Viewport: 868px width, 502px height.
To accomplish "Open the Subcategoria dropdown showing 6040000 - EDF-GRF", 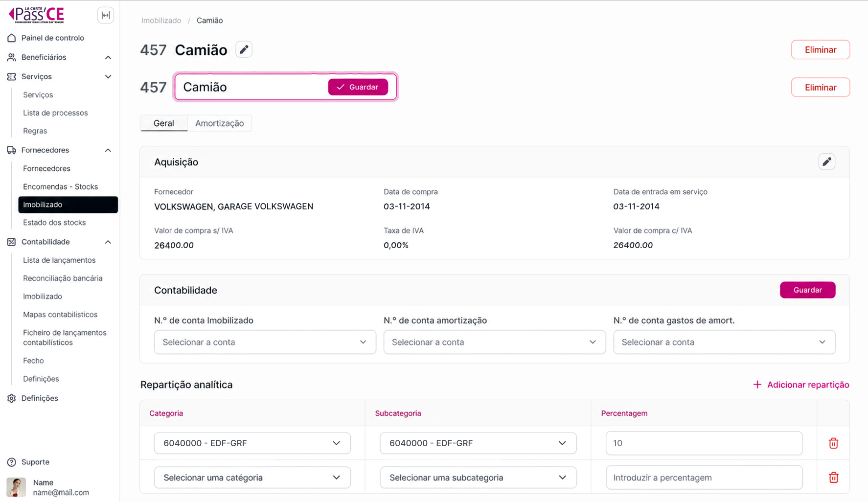I will pyautogui.click(x=478, y=443).
